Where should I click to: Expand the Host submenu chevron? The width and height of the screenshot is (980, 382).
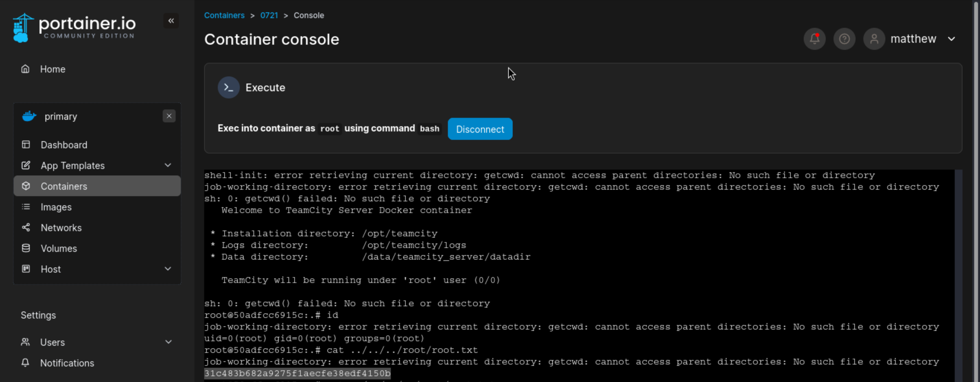pos(168,269)
